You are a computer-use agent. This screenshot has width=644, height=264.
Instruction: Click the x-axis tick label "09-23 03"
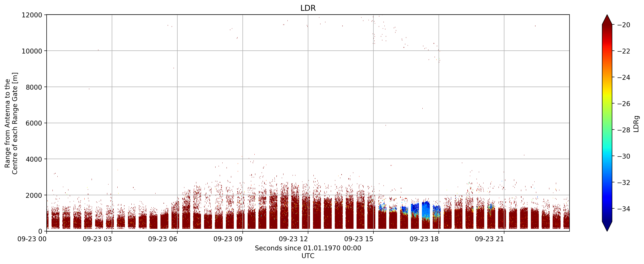[x=97, y=239]
